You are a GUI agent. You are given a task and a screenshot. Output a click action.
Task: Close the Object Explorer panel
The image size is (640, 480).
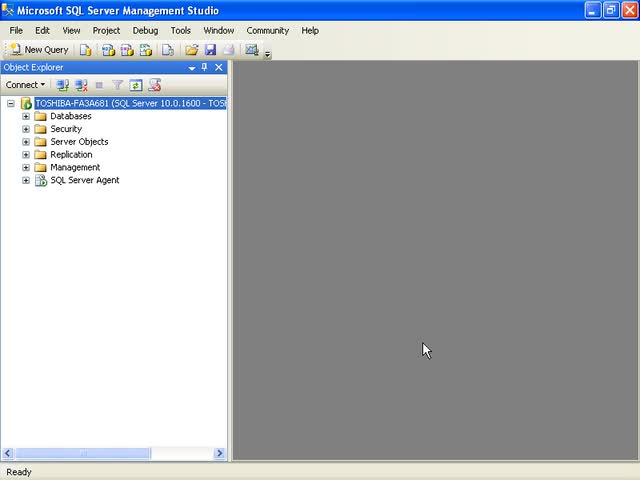click(219, 67)
